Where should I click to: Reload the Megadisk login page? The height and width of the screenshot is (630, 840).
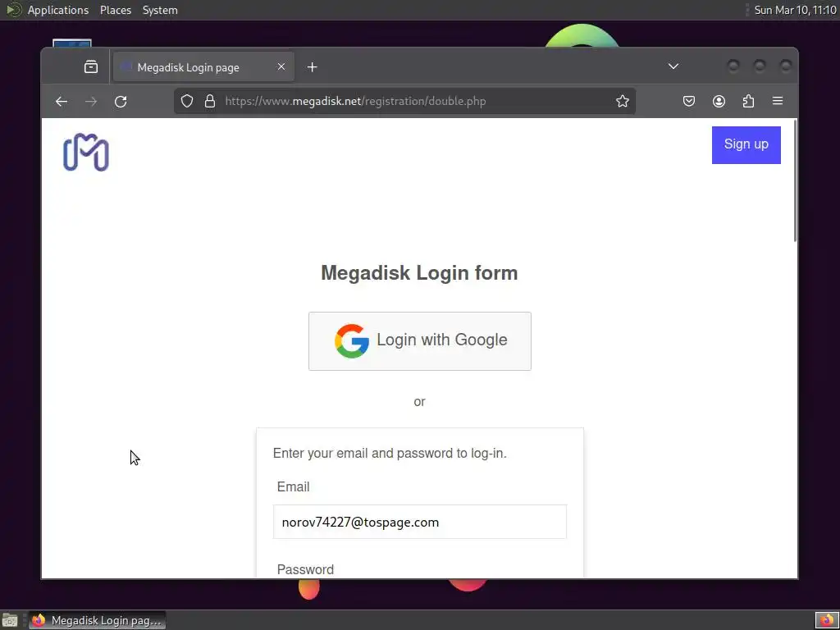click(x=121, y=101)
